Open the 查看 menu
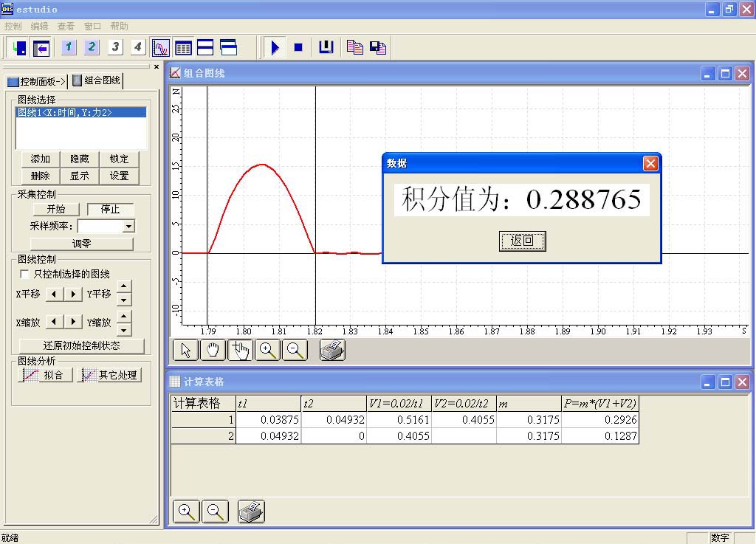The height and width of the screenshot is (544, 756). [66, 26]
